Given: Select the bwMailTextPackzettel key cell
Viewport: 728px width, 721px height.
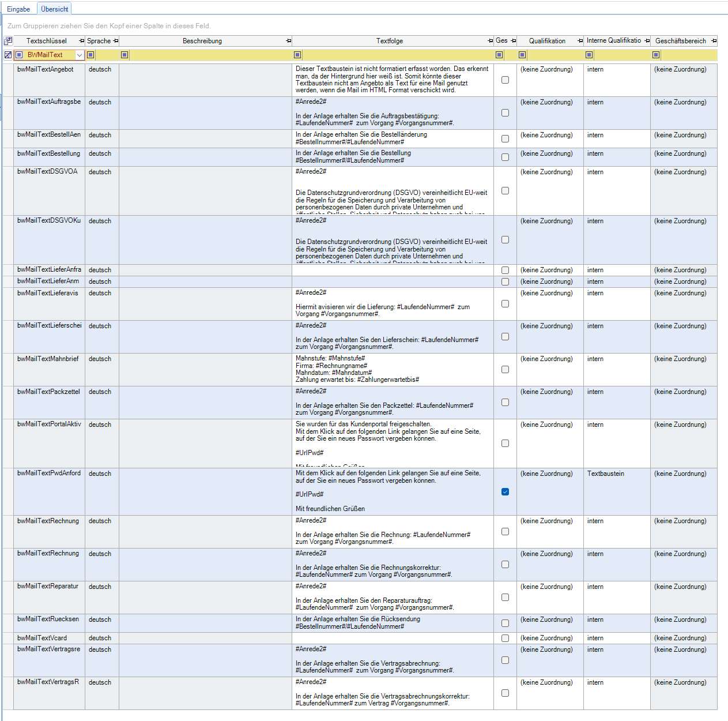Looking at the screenshot, I should [49, 403].
